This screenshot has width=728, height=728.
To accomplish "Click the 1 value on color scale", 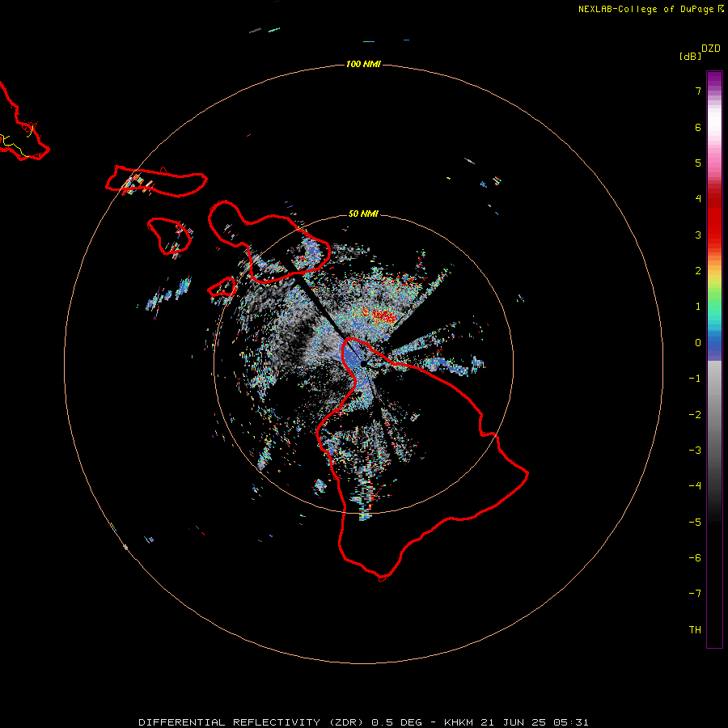I will (698, 306).
